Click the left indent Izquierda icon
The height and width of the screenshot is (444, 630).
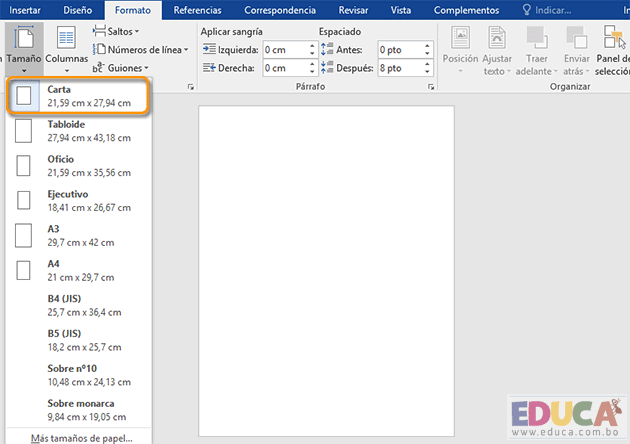click(x=209, y=49)
